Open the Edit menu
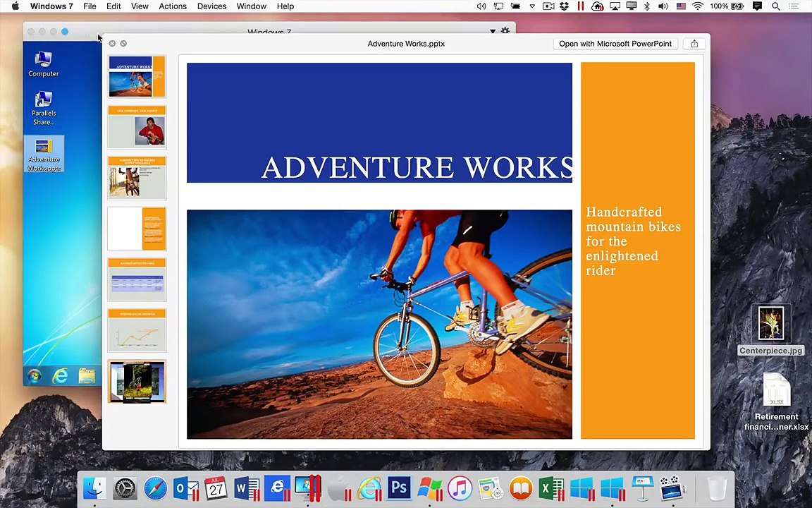The height and width of the screenshot is (508, 812). click(x=113, y=6)
